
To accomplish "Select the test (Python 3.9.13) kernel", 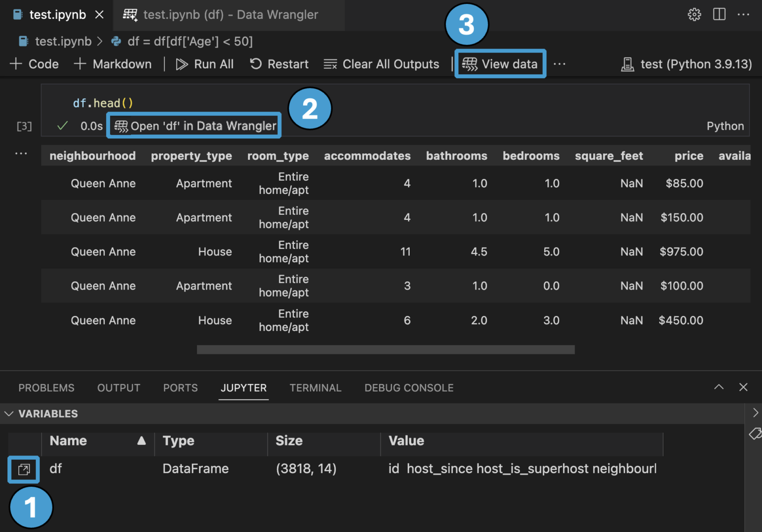I will pyautogui.click(x=687, y=64).
